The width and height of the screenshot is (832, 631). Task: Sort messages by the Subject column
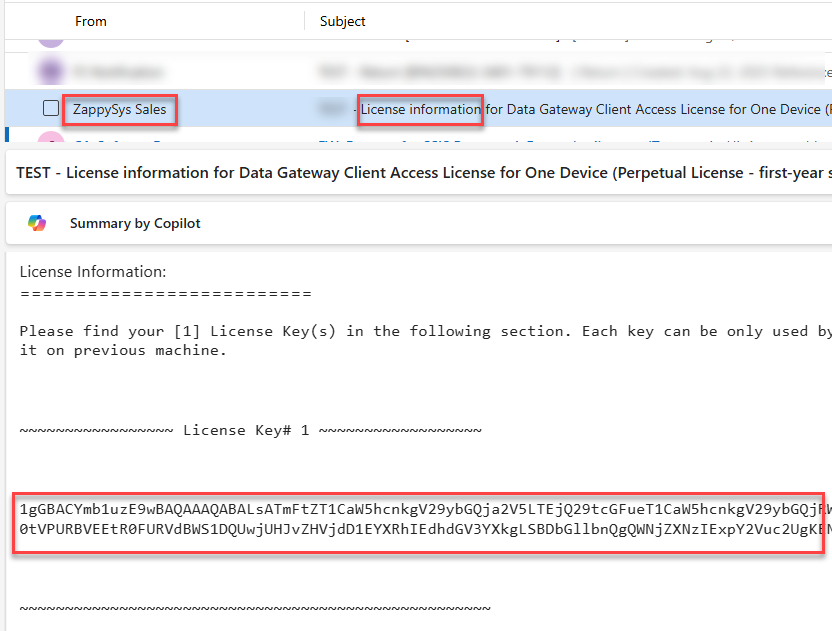click(x=342, y=21)
